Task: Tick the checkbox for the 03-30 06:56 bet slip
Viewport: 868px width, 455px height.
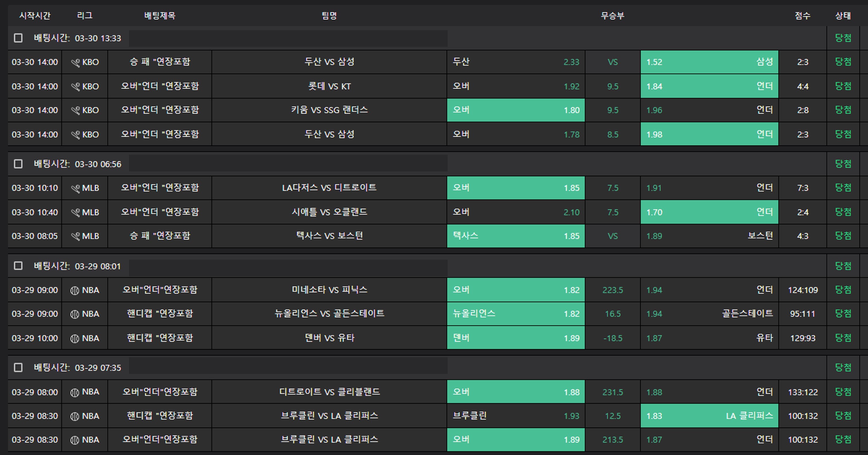Action: click(x=18, y=164)
